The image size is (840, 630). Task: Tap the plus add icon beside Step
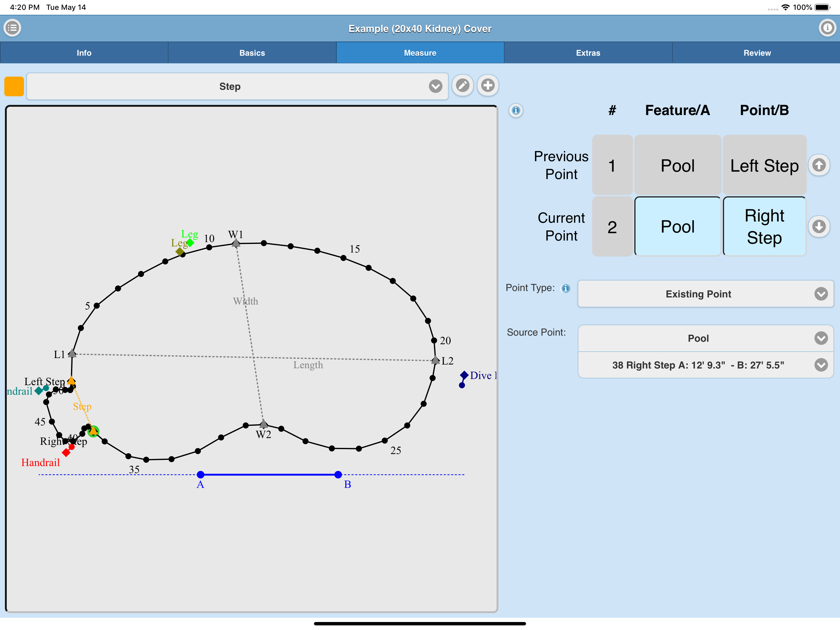pyautogui.click(x=488, y=86)
